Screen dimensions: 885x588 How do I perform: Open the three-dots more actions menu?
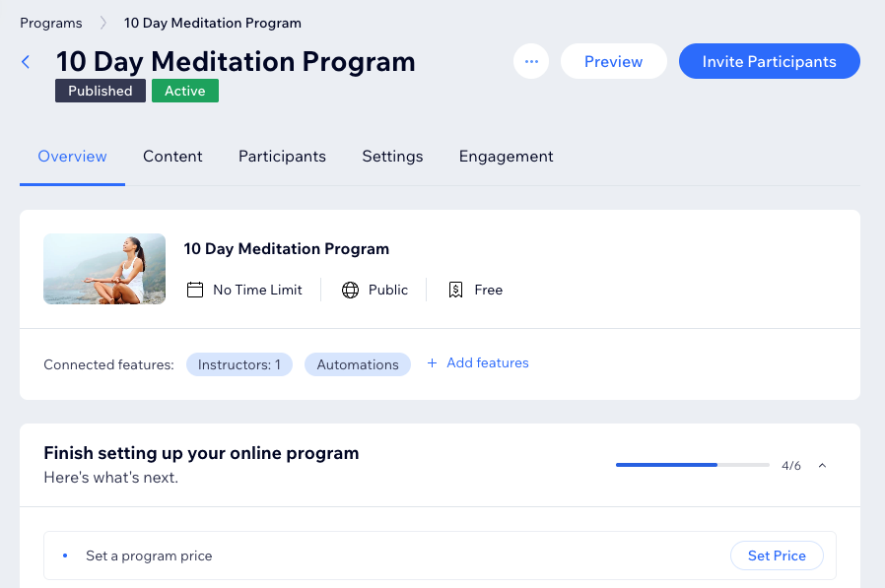(531, 62)
